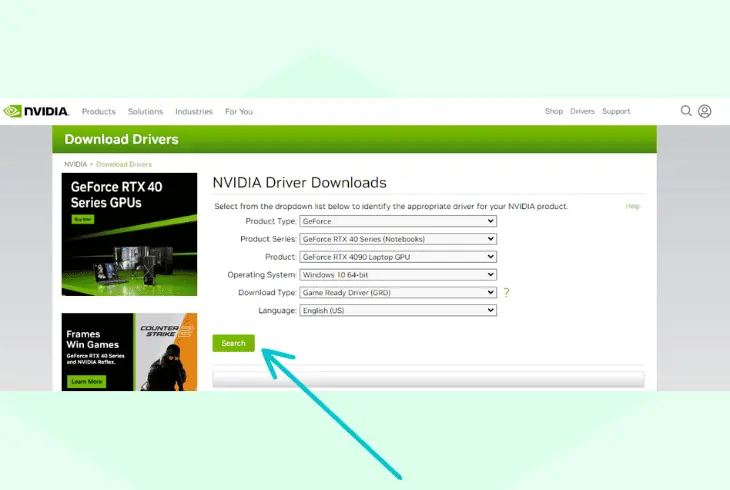Viewport: 730px width, 490px height.
Task: Expand the Language dropdown
Action: 398,310
